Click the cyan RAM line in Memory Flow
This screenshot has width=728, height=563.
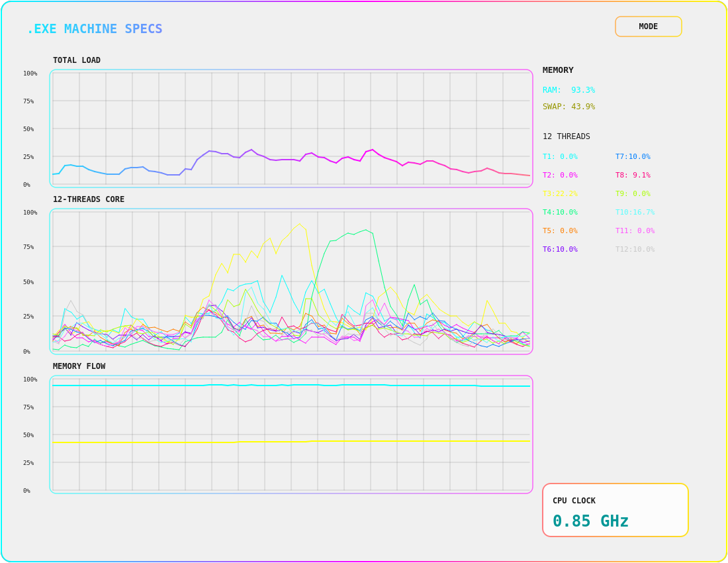291,385
